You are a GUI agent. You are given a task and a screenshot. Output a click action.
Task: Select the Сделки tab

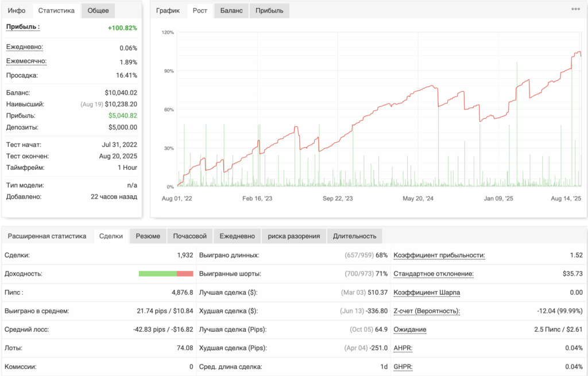(x=111, y=236)
